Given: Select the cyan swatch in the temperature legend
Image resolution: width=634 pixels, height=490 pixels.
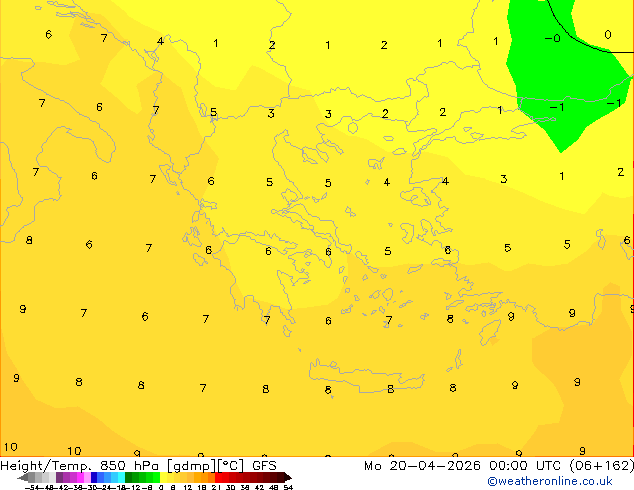Looking at the screenshot, I should (122, 477).
